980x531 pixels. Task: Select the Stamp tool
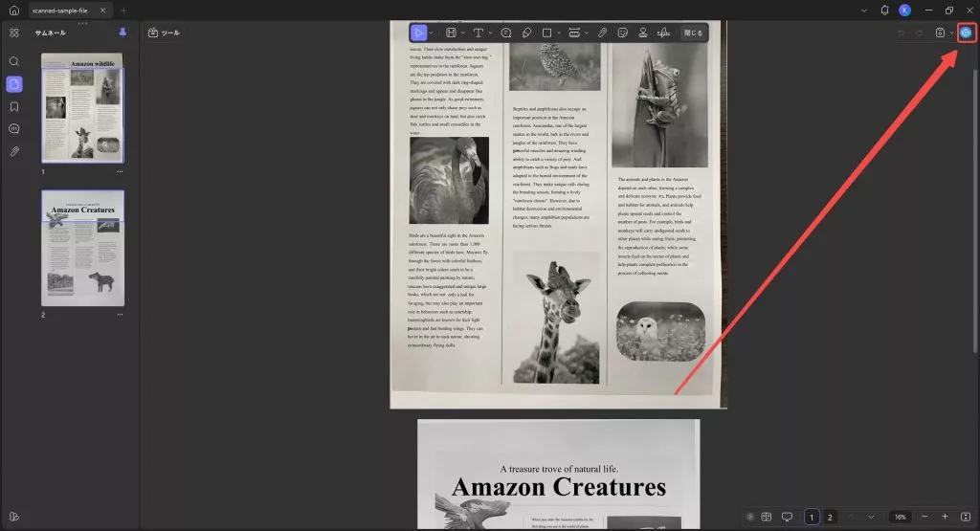pos(642,33)
